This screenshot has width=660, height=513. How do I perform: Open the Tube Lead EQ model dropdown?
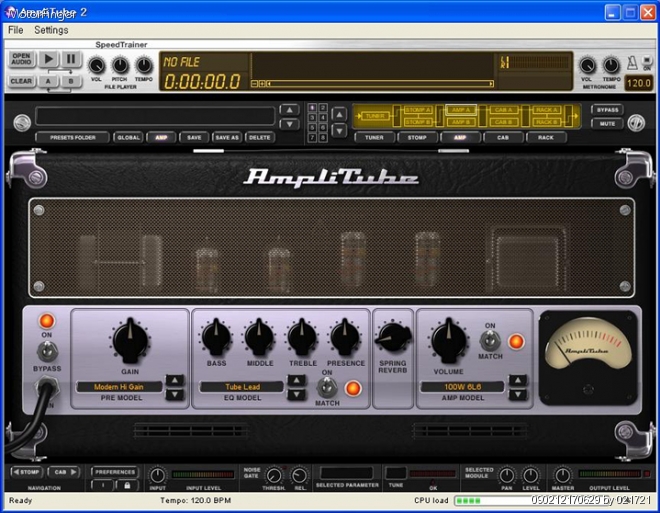click(x=242, y=386)
